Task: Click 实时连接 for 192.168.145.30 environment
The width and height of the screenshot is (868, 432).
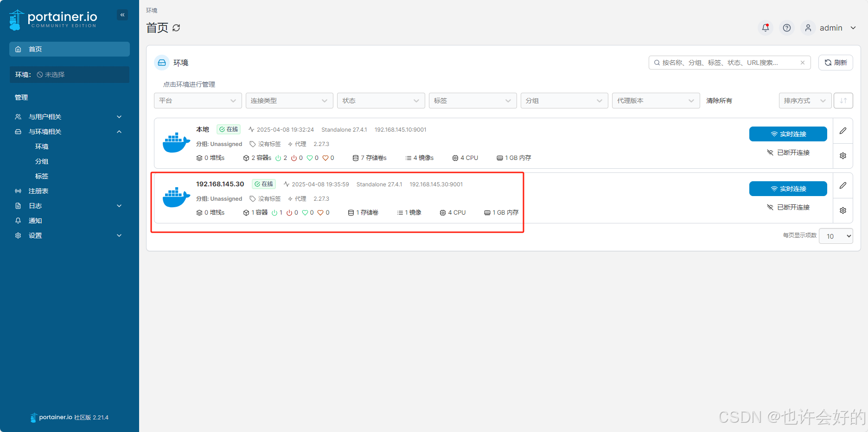Action: tap(788, 189)
